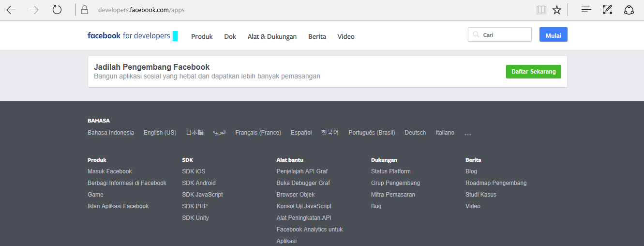Open SDK JavaScript link
The height and width of the screenshot is (246, 644).
202,195
